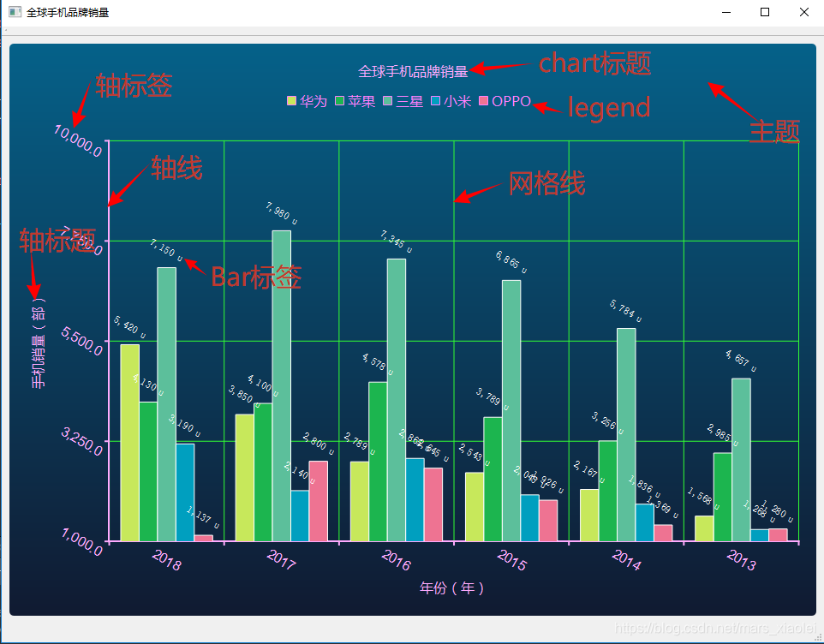The height and width of the screenshot is (644, 824).
Task: Click the yellow 华为 bar for 2013
Action: click(704, 528)
